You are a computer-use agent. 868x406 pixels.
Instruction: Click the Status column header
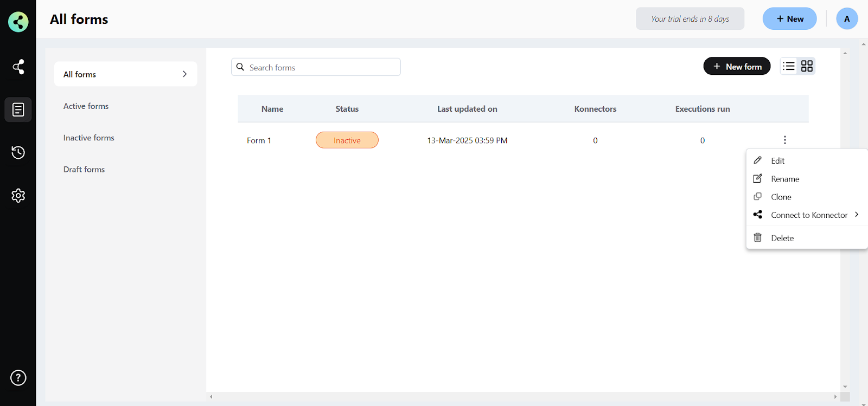pyautogui.click(x=347, y=109)
